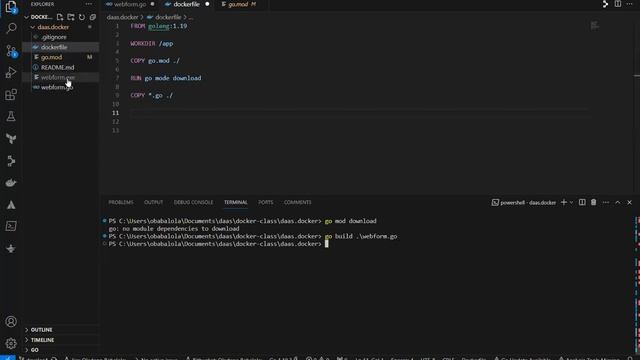
Task: Refresh the Explorer file tree
Action: [x=82, y=17]
